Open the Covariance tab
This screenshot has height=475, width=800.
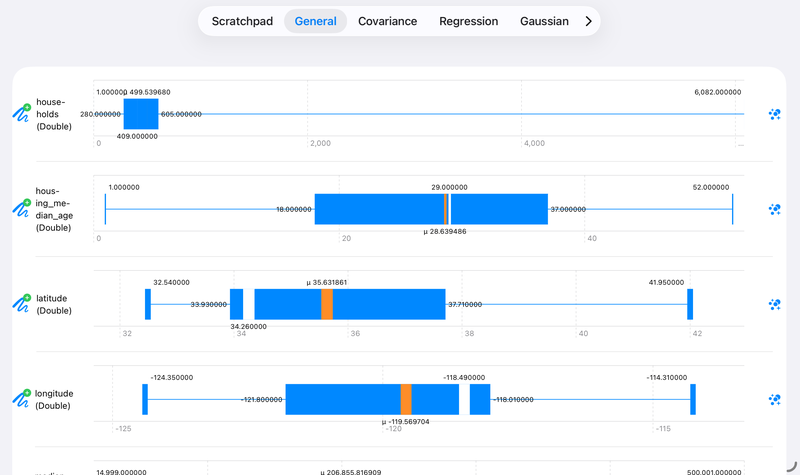[x=387, y=21]
